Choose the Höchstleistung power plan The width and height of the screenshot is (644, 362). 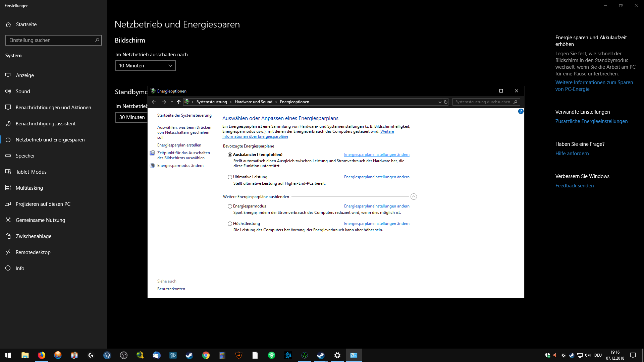coord(230,224)
